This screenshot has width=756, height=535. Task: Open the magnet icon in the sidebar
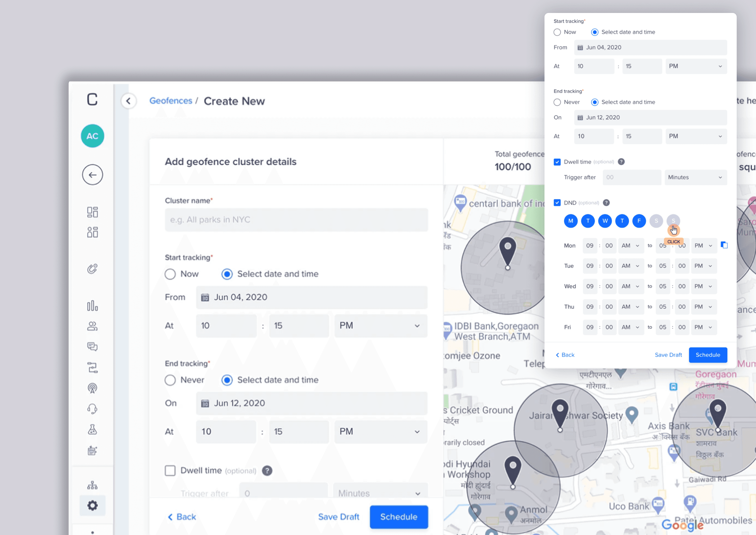[92, 269]
